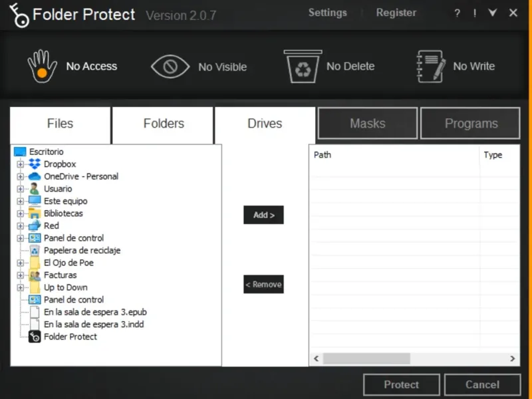
Task: Click the Up to Down folder icon
Action: pos(35,287)
